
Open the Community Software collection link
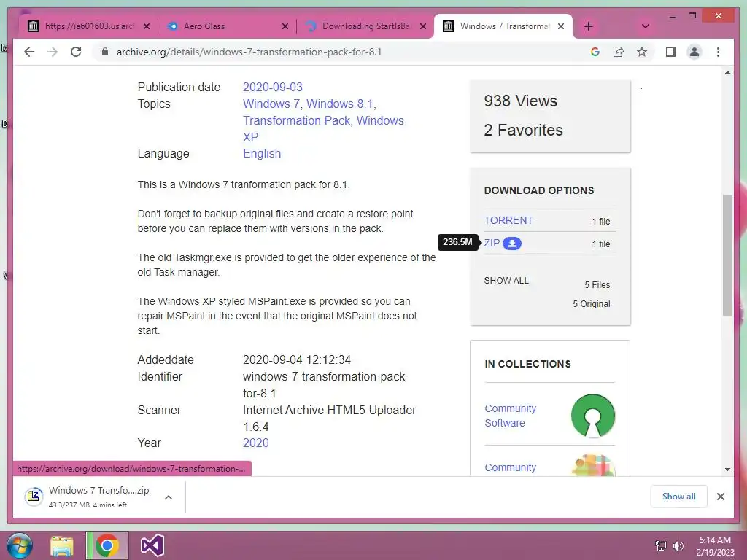click(x=510, y=416)
